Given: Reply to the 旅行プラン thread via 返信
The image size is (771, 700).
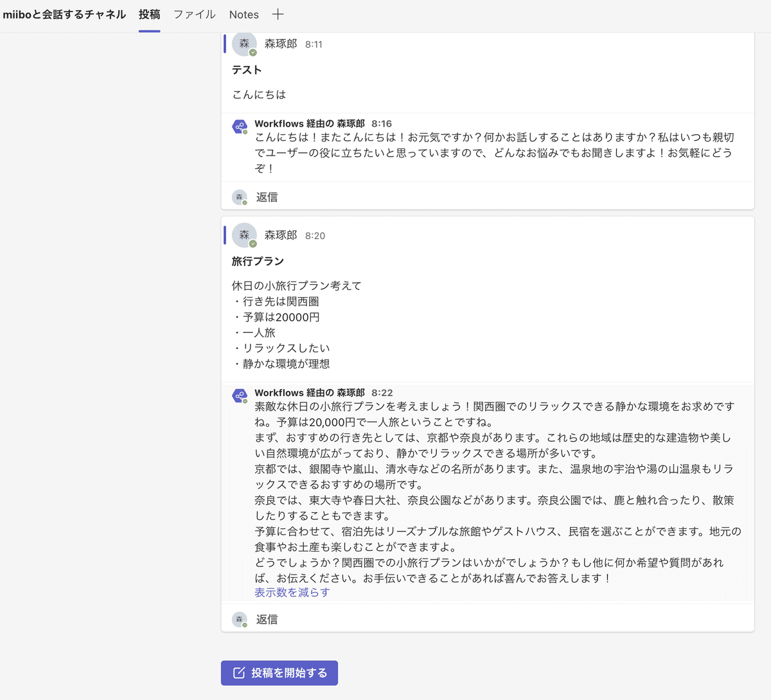Looking at the screenshot, I should click(267, 620).
